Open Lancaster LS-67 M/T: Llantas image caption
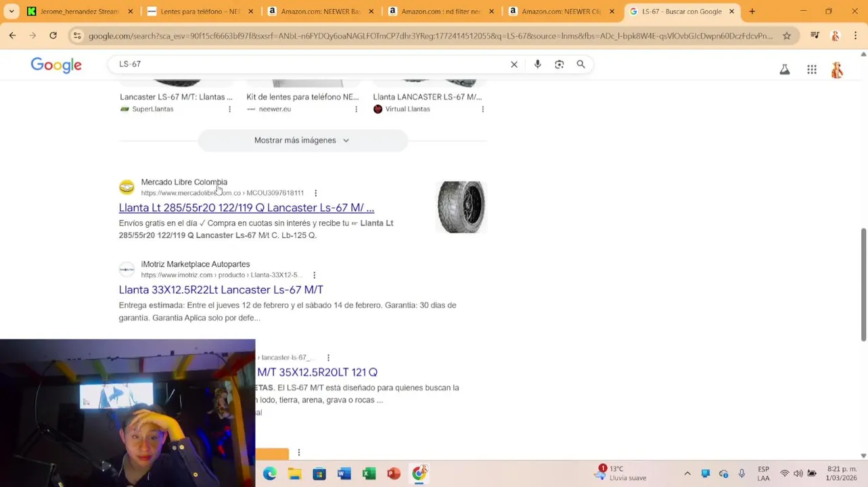Screen dimensions: 868x487 point(176,97)
